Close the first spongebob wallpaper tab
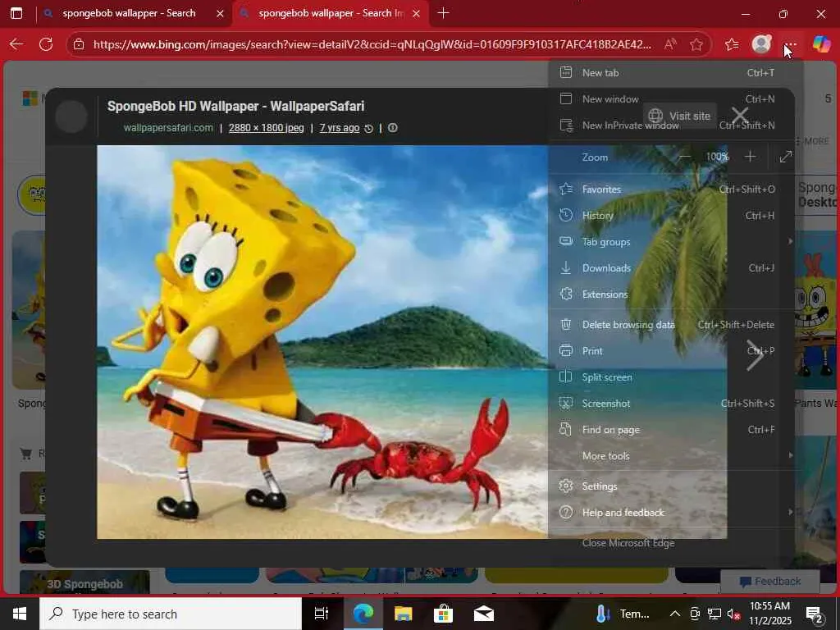840x630 pixels. point(220,13)
